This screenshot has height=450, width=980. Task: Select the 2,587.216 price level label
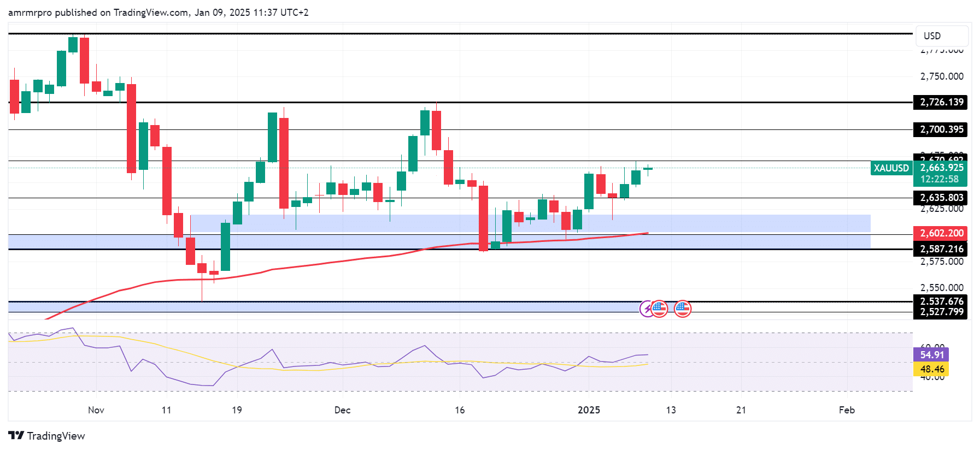(x=940, y=249)
